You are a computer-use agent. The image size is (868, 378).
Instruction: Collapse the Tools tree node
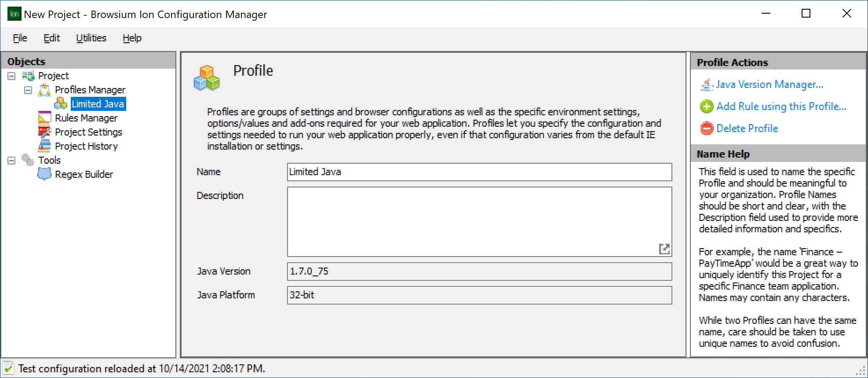coord(11,161)
